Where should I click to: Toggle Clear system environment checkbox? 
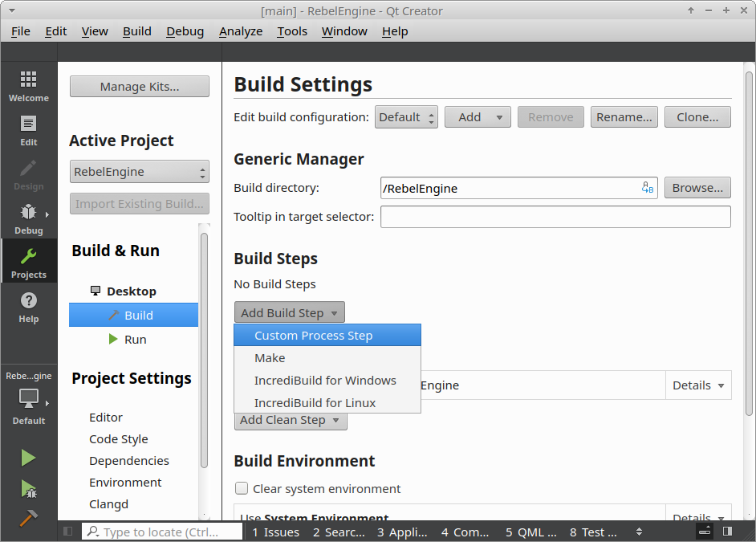[242, 488]
